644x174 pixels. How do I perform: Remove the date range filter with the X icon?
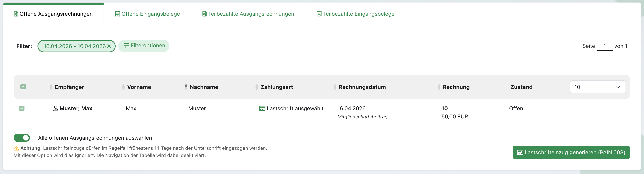[109, 46]
